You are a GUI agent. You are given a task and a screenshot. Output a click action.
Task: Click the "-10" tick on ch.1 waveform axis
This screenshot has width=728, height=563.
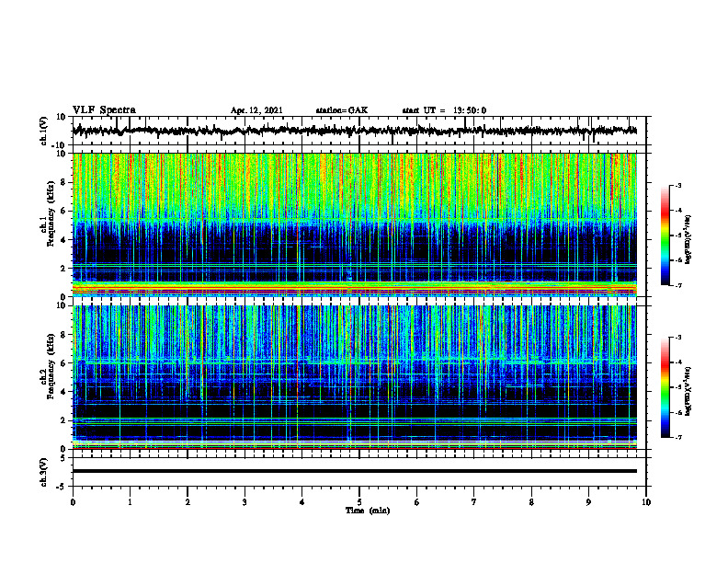[x=60, y=145]
